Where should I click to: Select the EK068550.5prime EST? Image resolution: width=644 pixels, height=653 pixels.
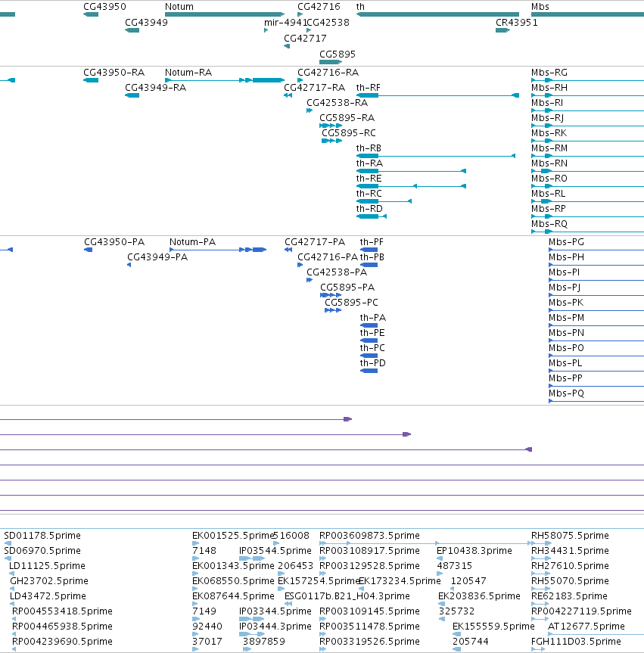[195, 589]
